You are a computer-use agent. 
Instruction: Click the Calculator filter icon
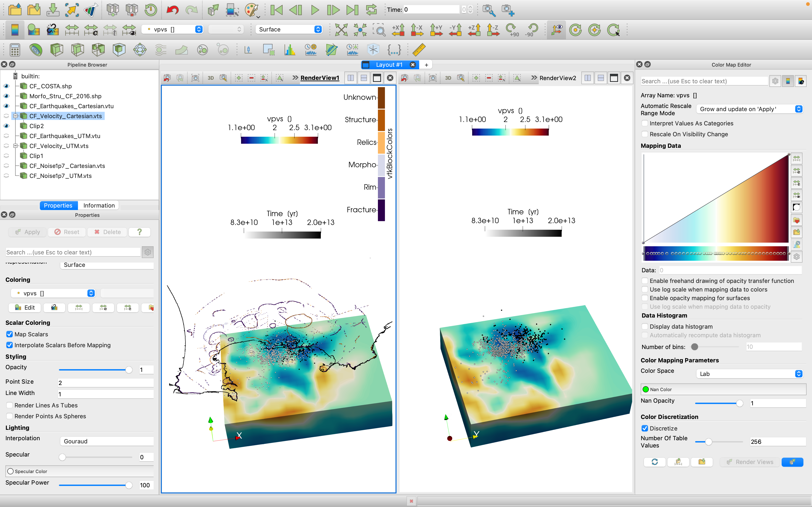15,50
